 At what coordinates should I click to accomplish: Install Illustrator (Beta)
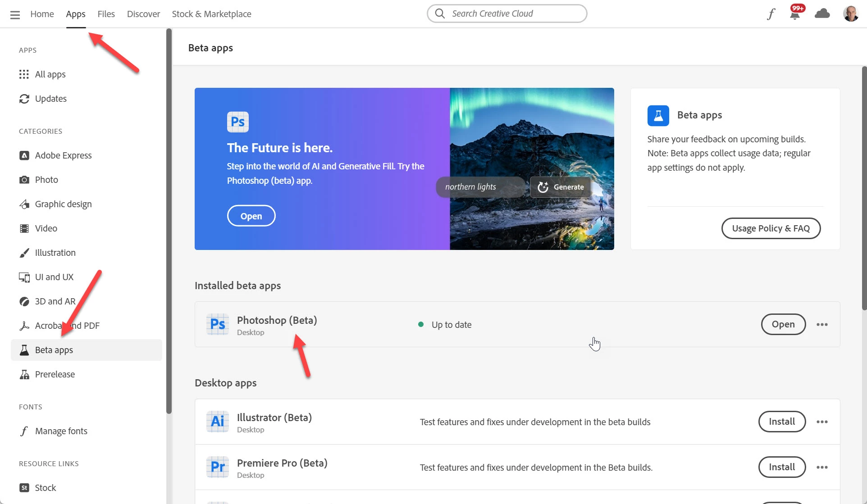782,422
